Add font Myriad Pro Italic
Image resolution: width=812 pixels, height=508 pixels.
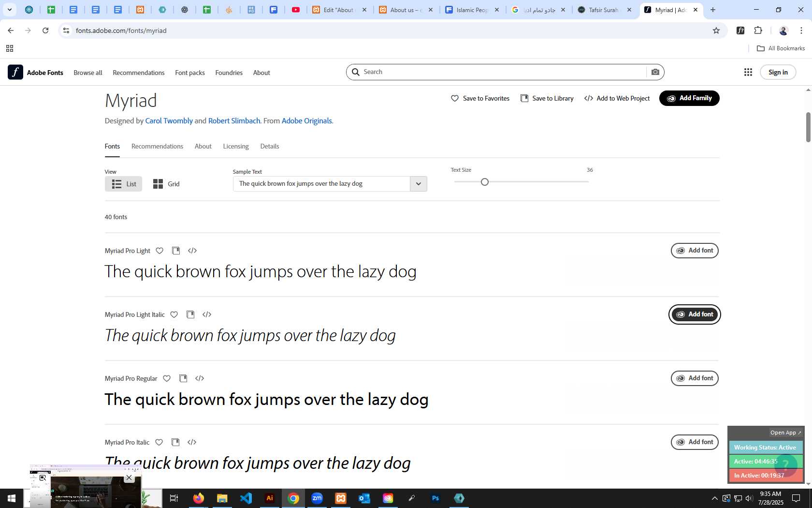[695, 442]
